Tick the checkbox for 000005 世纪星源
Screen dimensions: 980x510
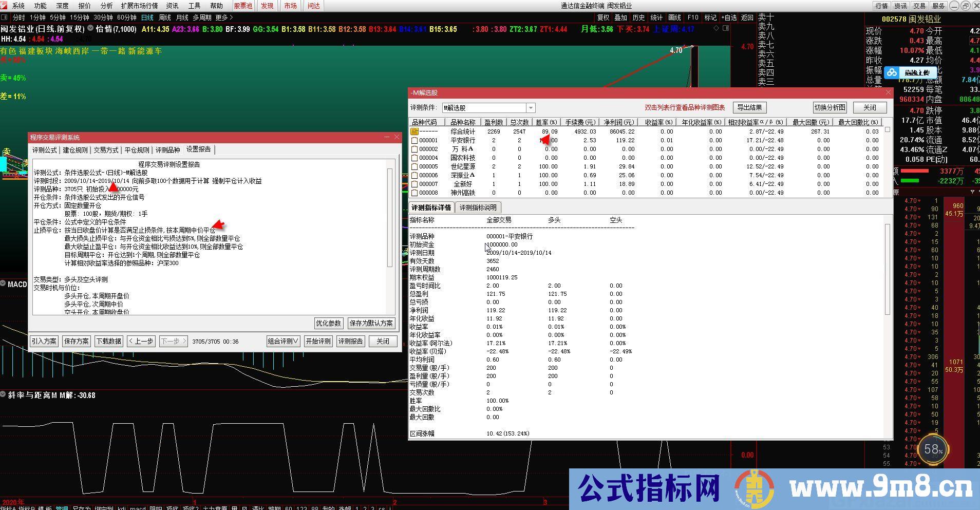(x=414, y=166)
